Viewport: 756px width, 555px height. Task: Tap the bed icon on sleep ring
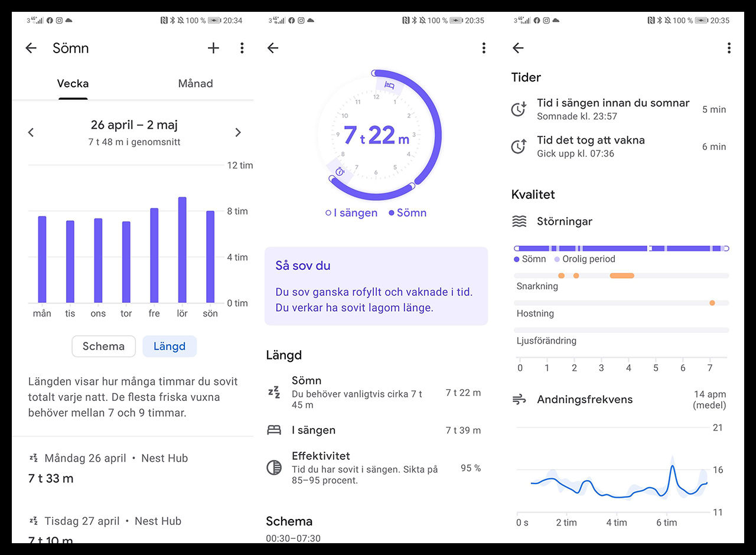click(389, 86)
